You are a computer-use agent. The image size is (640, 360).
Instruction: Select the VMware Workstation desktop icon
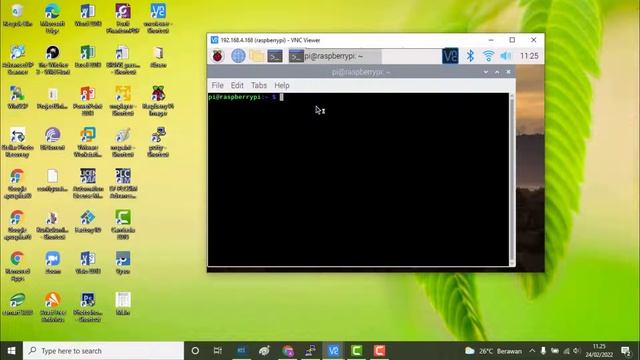[88, 142]
